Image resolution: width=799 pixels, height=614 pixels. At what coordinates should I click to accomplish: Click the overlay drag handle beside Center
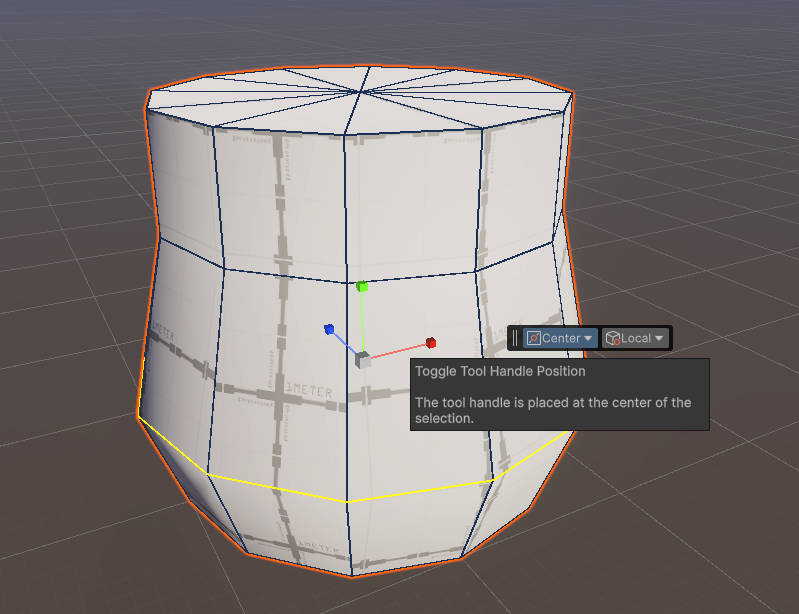(515, 338)
